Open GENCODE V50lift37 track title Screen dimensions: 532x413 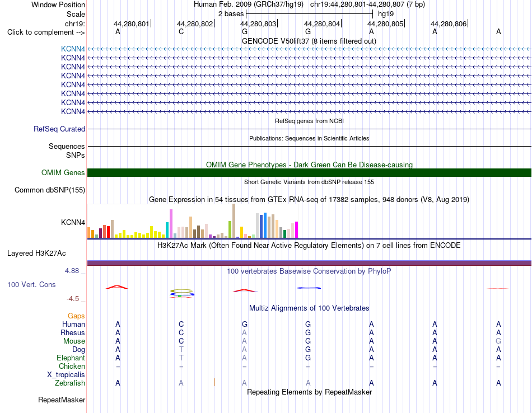coord(309,41)
